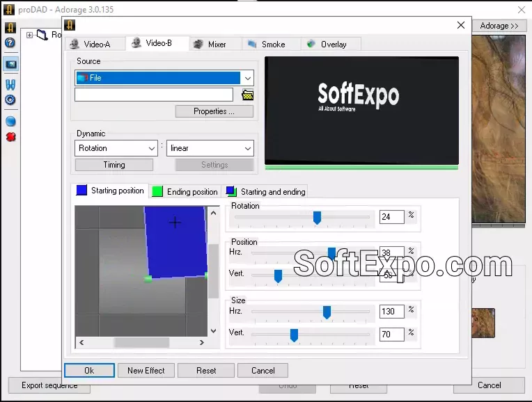This screenshot has height=402, width=532.
Task: Click the blue gear ring sidebar icon
Action: click(10, 100)
